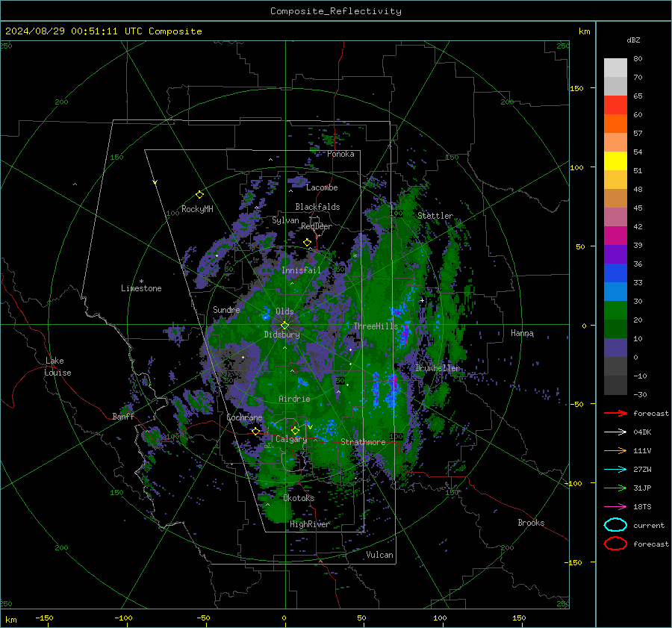Click yellow diamond marker above Calgary label

pyautogui.click(x=295, y=430)
